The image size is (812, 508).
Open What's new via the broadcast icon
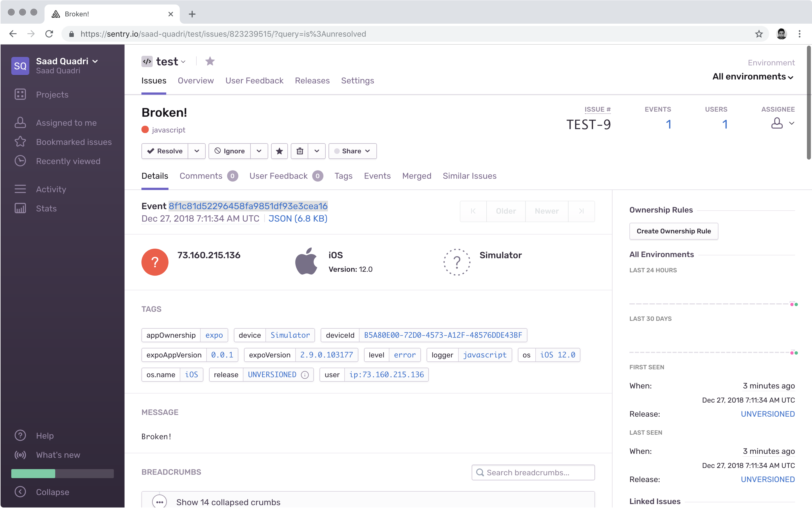coord(20,455)
